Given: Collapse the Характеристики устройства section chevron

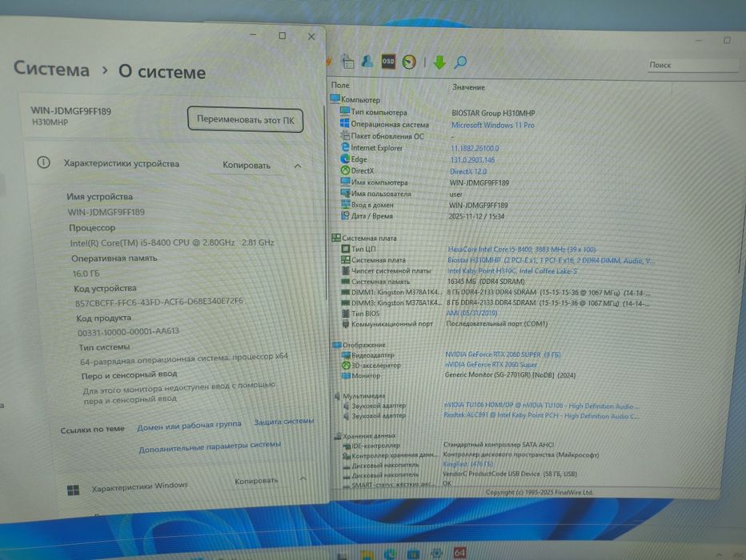Looking at the screenshot, I should [x=298, y=166].
